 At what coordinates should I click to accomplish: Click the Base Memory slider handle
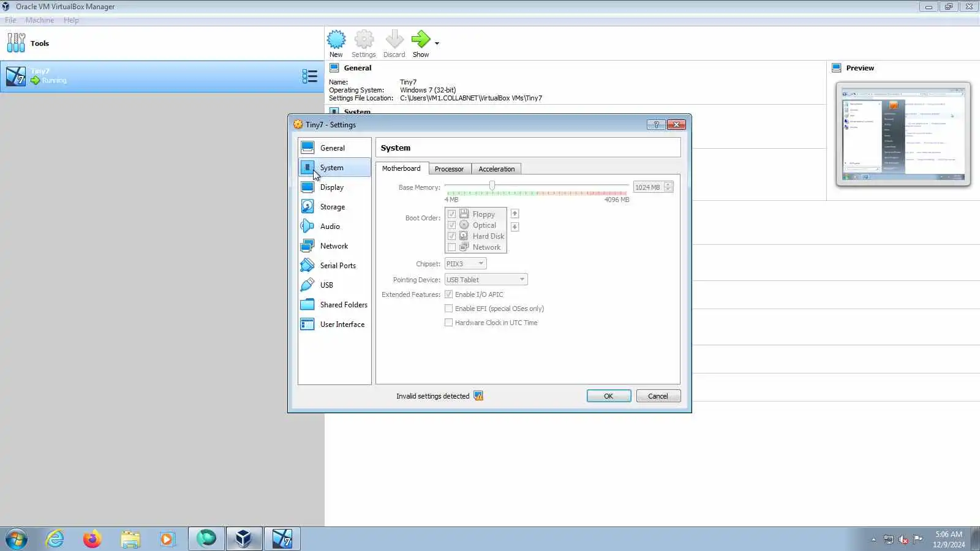[x=492, y=186]
